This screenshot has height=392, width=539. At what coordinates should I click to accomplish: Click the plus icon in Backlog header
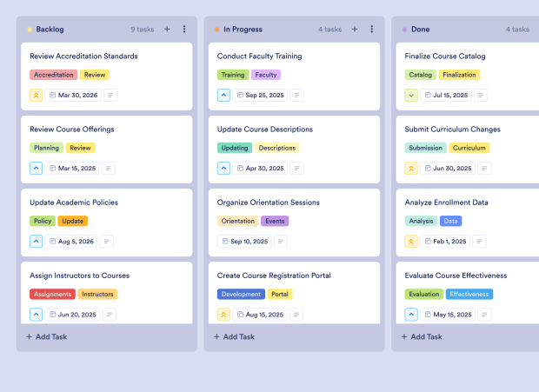[167, 29]
